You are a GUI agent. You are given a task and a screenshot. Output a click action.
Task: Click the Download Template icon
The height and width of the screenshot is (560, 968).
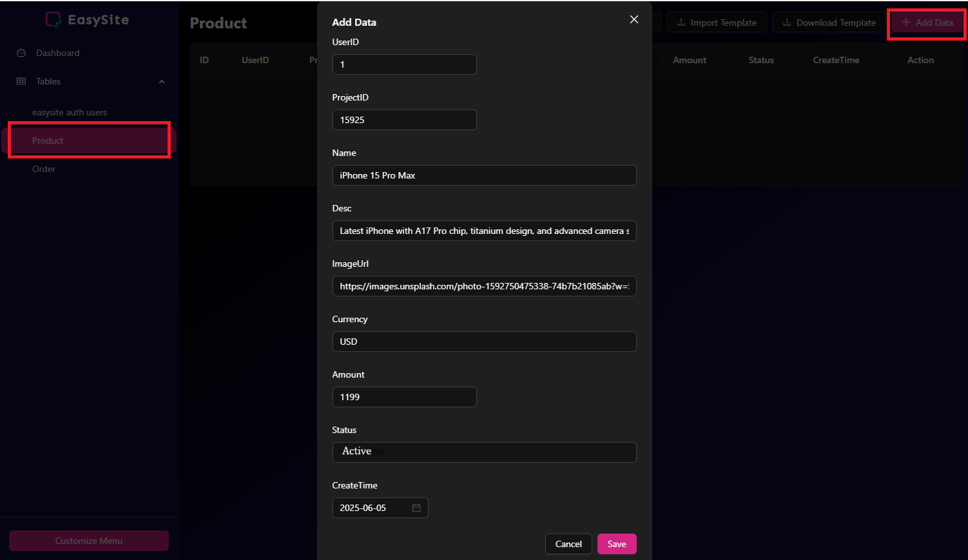tap(787, 23)
